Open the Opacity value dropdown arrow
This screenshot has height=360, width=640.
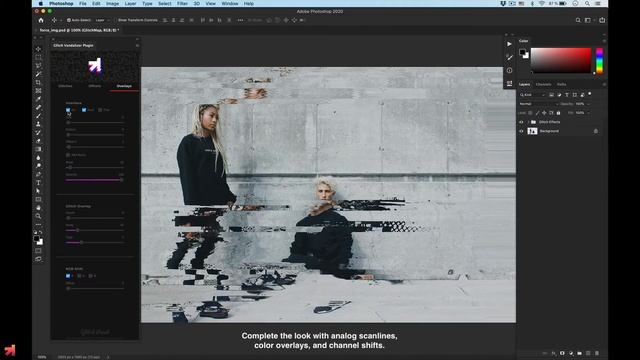click(x=588, y=104)
